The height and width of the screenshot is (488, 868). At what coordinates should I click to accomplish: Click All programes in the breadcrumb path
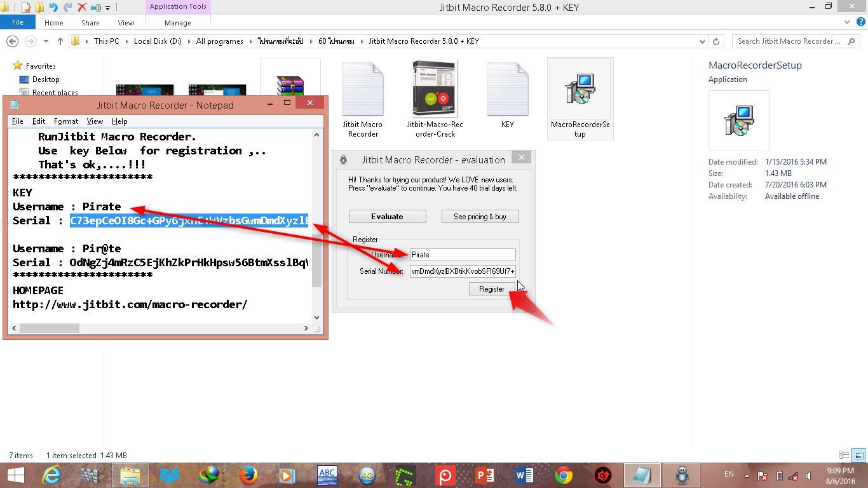(220, 41)
